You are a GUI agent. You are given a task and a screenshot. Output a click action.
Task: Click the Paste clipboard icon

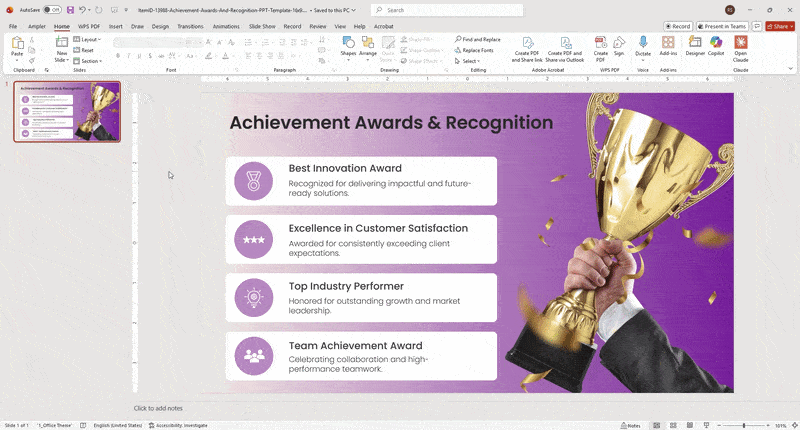pos(17,43)
